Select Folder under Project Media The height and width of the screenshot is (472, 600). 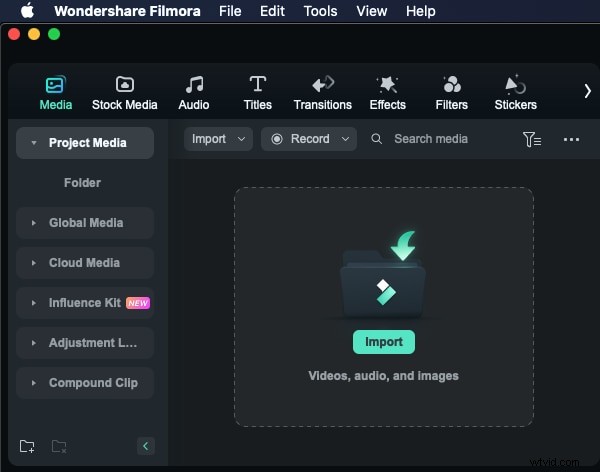coord(82,183)
